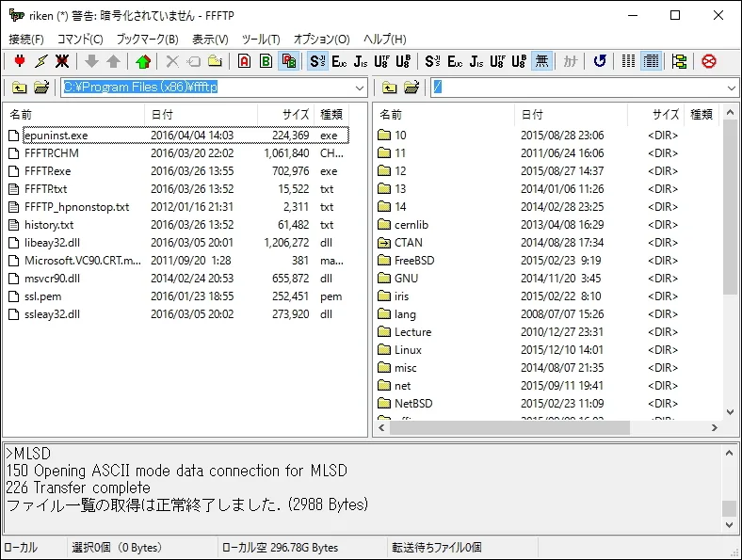Select local file history.txt
The width and height of the screenshot is (742, 560).
49,225
